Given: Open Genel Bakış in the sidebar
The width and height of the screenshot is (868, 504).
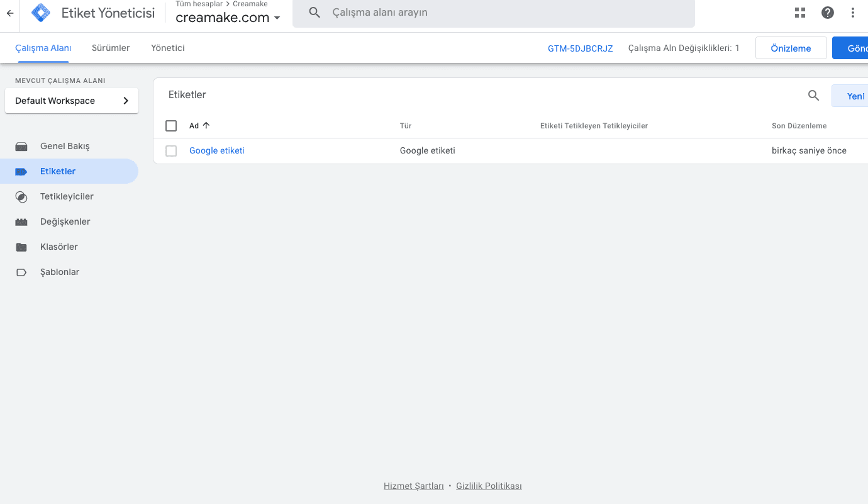Looking at the screenshot, I should coord(65,146).
